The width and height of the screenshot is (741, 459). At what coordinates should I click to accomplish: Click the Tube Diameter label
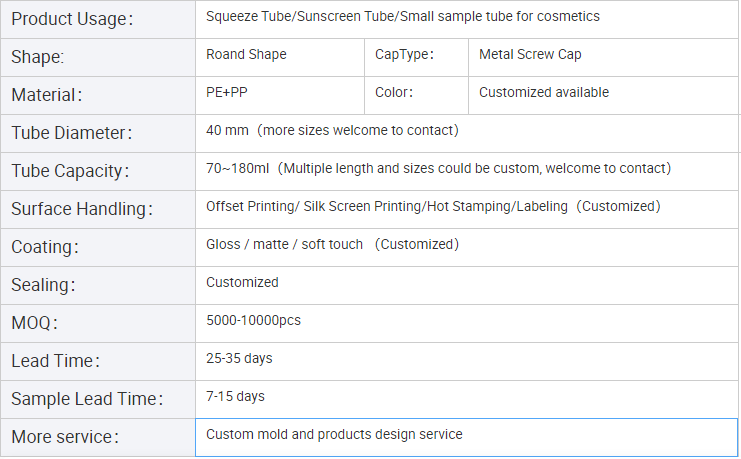click(x=71, y=133)
